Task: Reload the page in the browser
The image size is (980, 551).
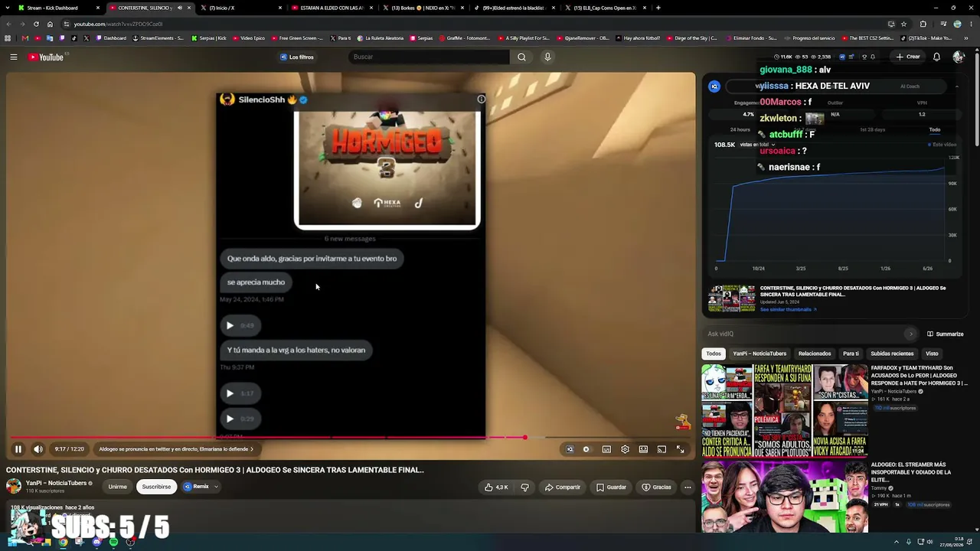Action: (x=36, y=24)
